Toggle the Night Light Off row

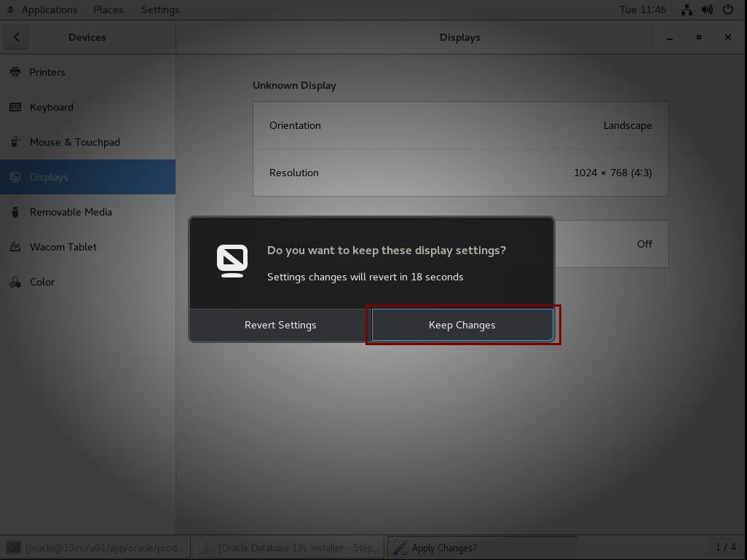click(x=612, y=244)
